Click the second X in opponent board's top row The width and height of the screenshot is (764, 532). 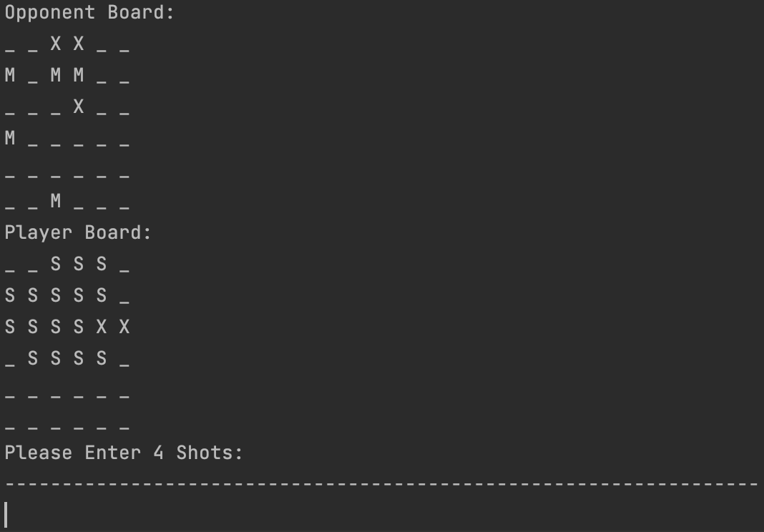click(79, 44)
